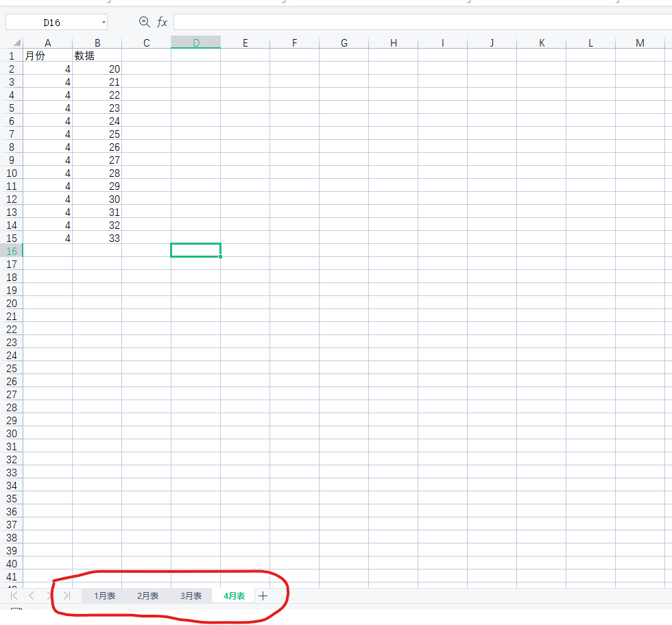This screenshot has width=672, height=625.
Task: Select row 16 header
Action: (x=12, y=251)
